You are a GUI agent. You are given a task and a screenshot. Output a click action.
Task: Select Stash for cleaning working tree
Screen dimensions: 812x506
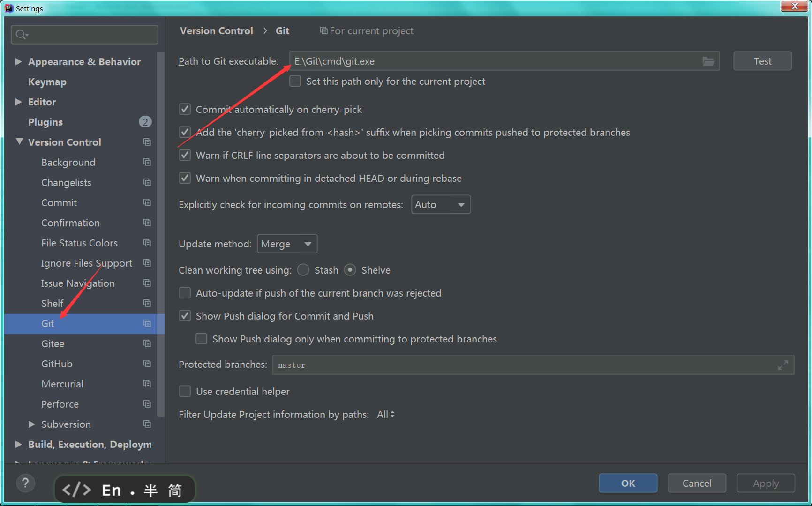click(303, 270)
